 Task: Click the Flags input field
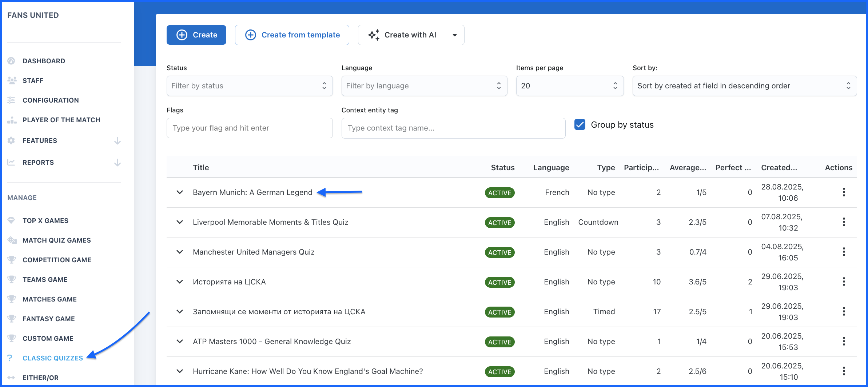(249, 128)
